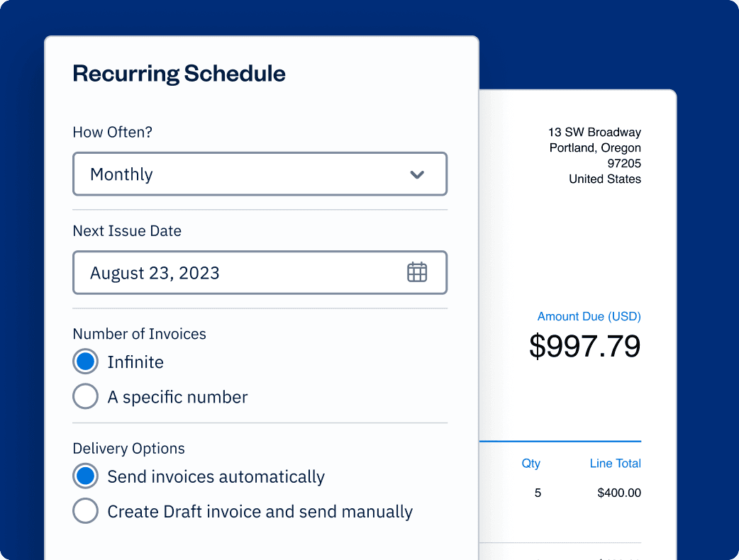
Task: Click the August 23, 2023 date field
Action: (234, 273)
